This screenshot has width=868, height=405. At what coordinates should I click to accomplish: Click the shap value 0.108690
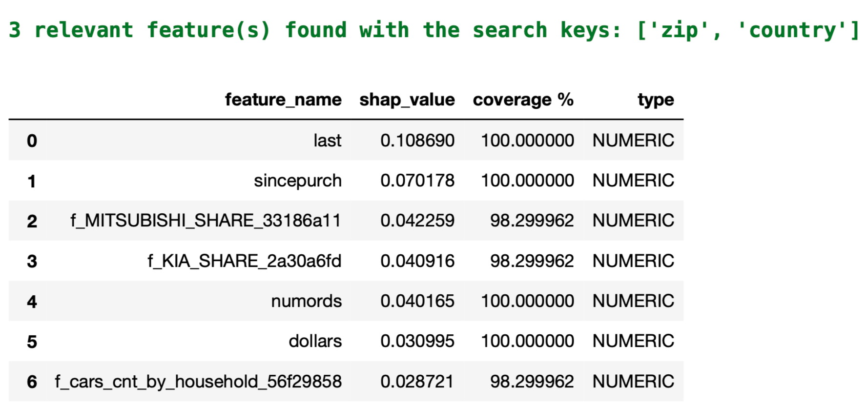click(417, 141)
